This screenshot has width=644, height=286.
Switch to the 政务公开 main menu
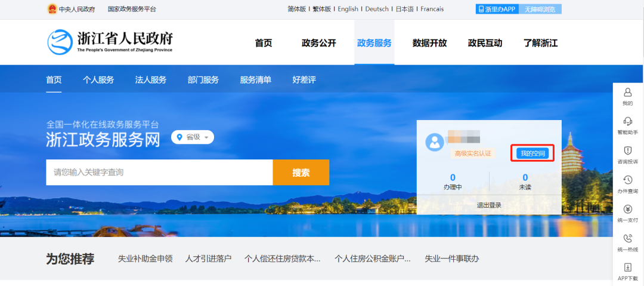[x=319, y=43]
